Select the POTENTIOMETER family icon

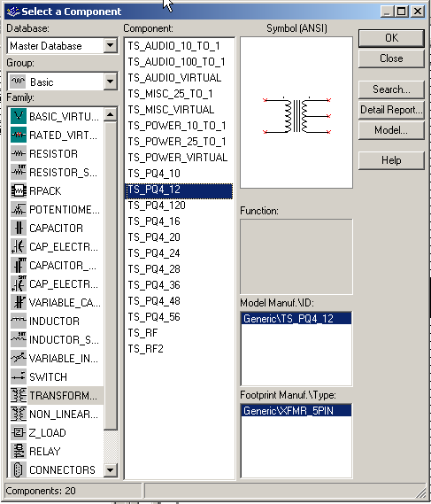[19, 209]
